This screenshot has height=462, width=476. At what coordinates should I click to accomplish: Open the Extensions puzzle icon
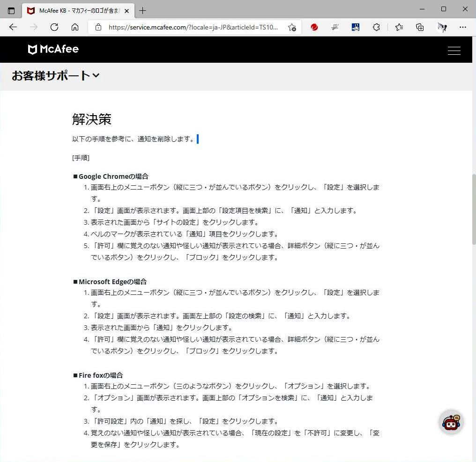376,27
